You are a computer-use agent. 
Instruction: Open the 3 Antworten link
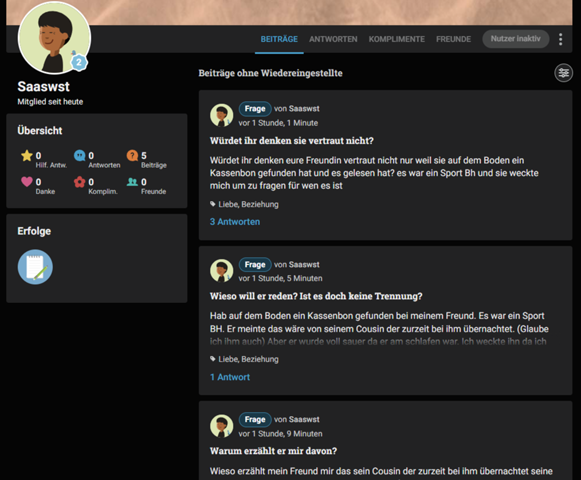(x=235, y=222)
